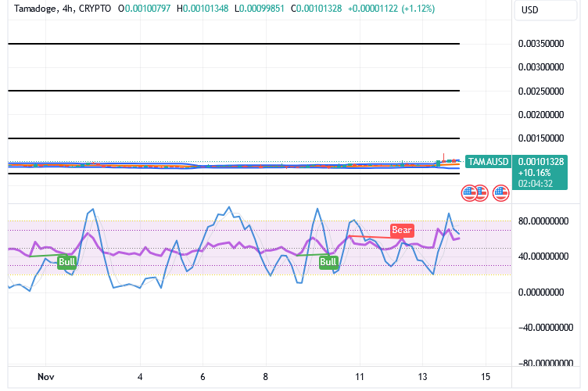Click the high value H0.00101348

[x=203, y=9]
